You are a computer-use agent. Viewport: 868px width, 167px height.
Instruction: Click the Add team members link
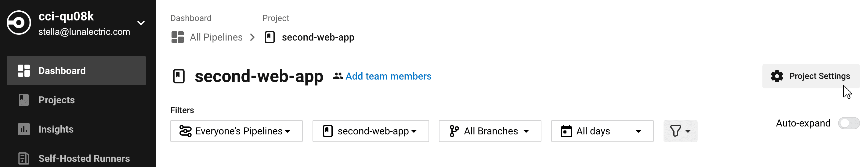click(x=388, y=76)
